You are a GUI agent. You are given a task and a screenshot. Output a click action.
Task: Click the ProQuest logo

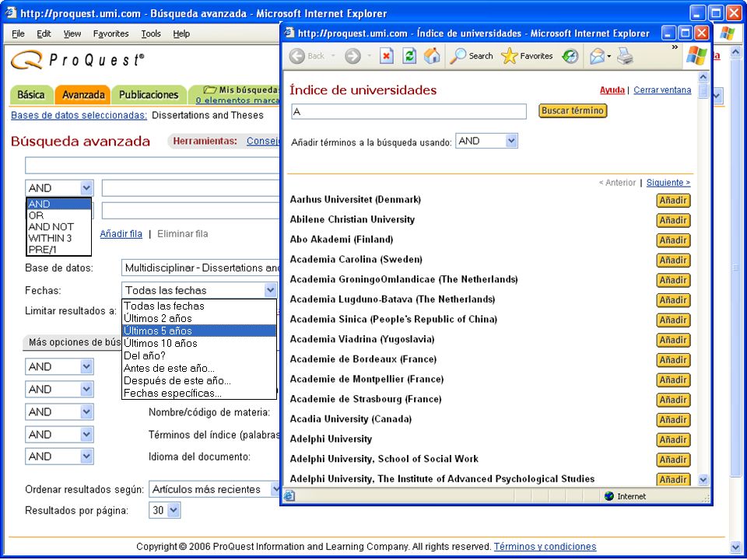[77, 60]
